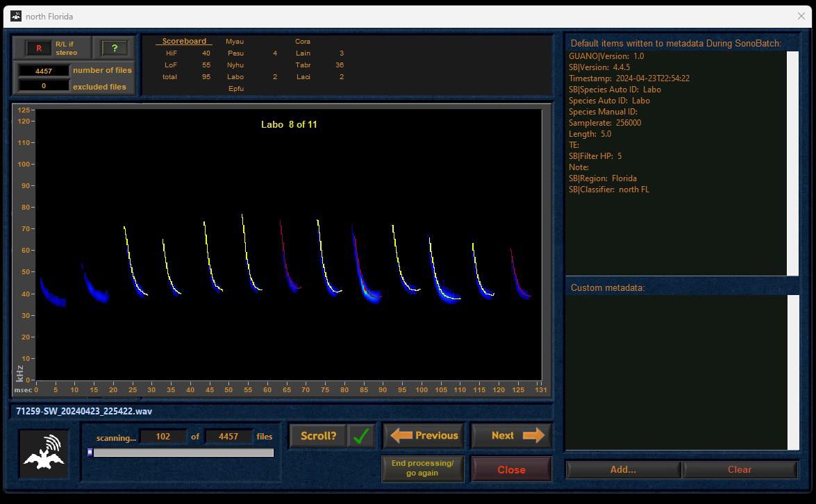Click Add... to add custom metadata
This screenshot has height=504, width=816.
coord(623,469)
